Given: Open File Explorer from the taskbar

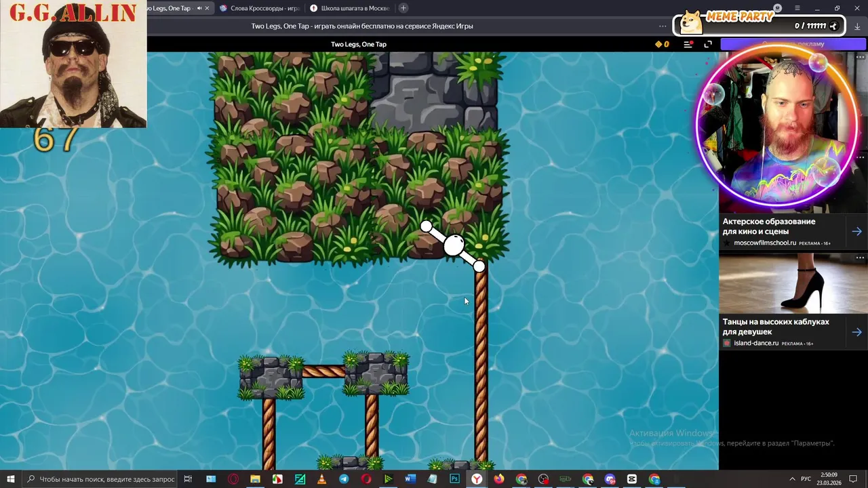Looking at the screenshot, I should point(255,479).
